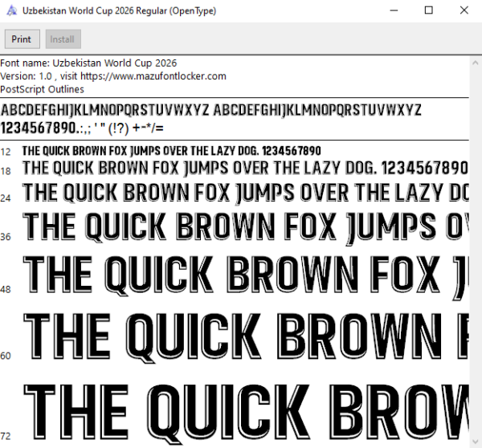The image size is (482, 448).
Task: Click the 72-point 'THE QUICK BROW' sample
Action: point(245,413)
